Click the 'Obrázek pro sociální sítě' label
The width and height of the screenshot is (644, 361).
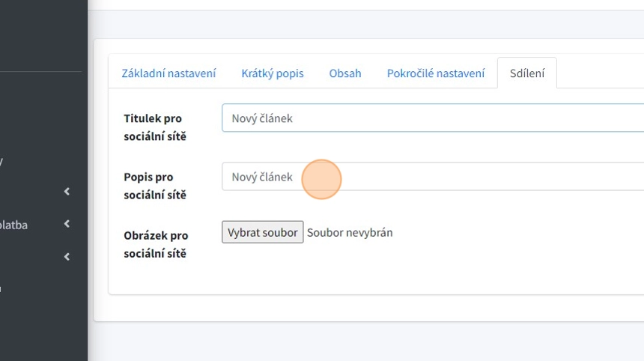click(155, 244)
